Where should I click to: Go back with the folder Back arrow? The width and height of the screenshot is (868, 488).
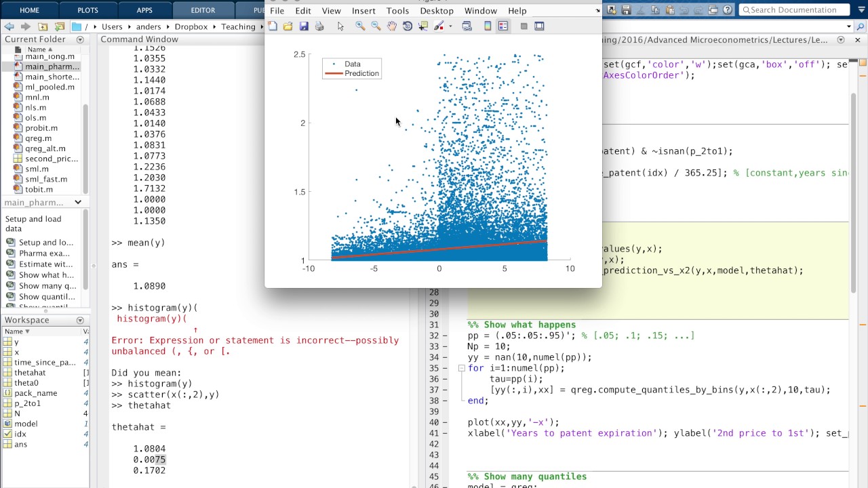[9, 26]
